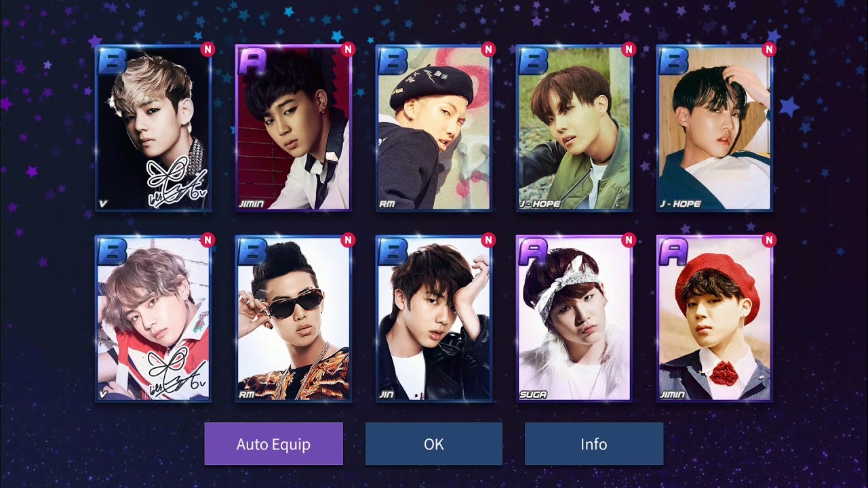Select the RM card wearing sunglasses
The image size is (868, 488).
pos(294,319)
